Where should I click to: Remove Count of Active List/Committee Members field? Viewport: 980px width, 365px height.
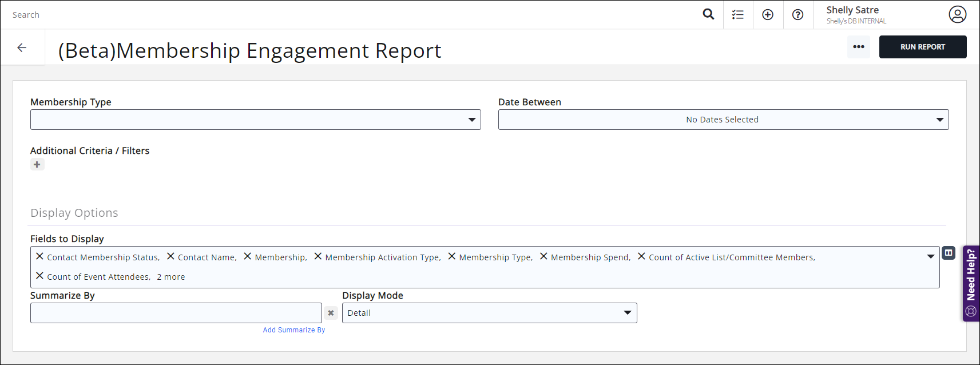point(641,256)
